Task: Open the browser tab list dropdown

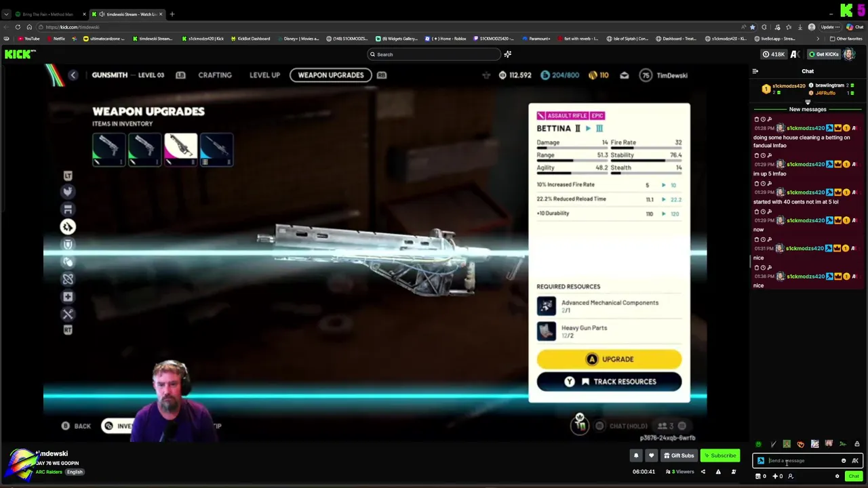Action: tap(6, 14)
